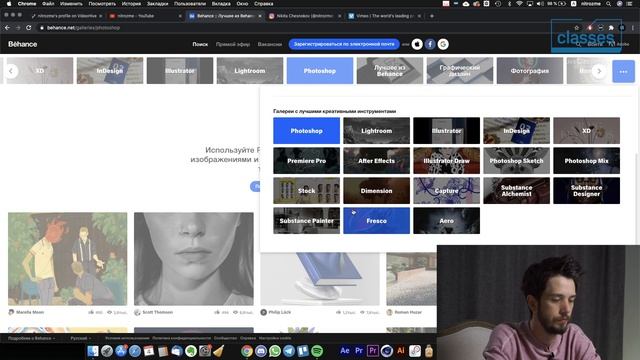Launch Adobe Illustrator from the Dock
The image size is (640, 360).
pyautogui.click(x=401, y=351)
